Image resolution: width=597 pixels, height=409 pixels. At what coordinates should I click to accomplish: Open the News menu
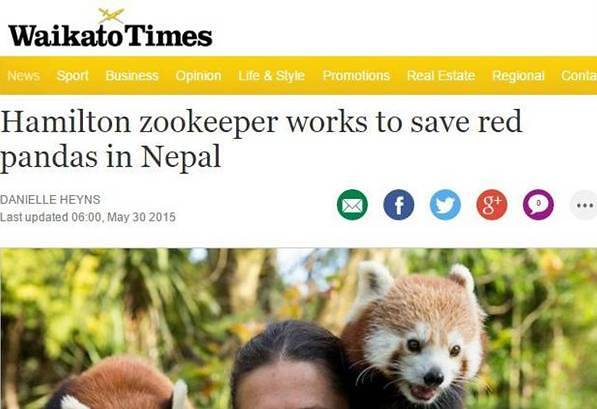tap(23, 75)
